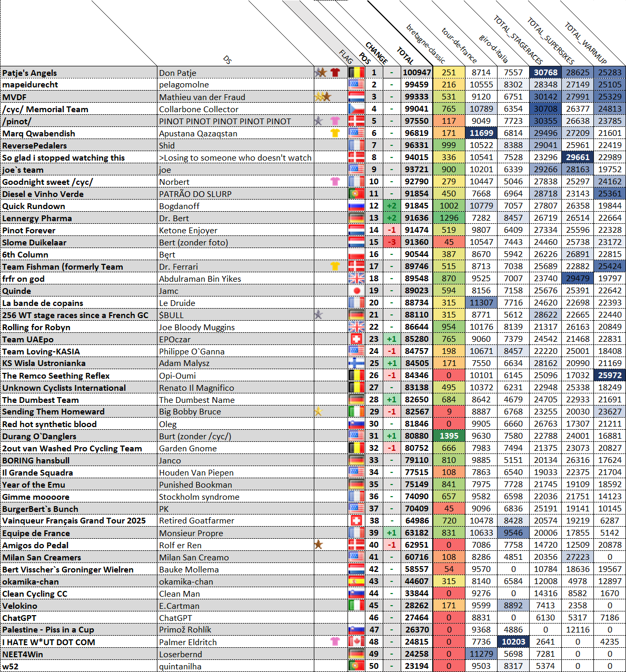This screenshot has width=626, height=672.
Task: Click the team name Rolling for Robyn
Action: point(36,327)
